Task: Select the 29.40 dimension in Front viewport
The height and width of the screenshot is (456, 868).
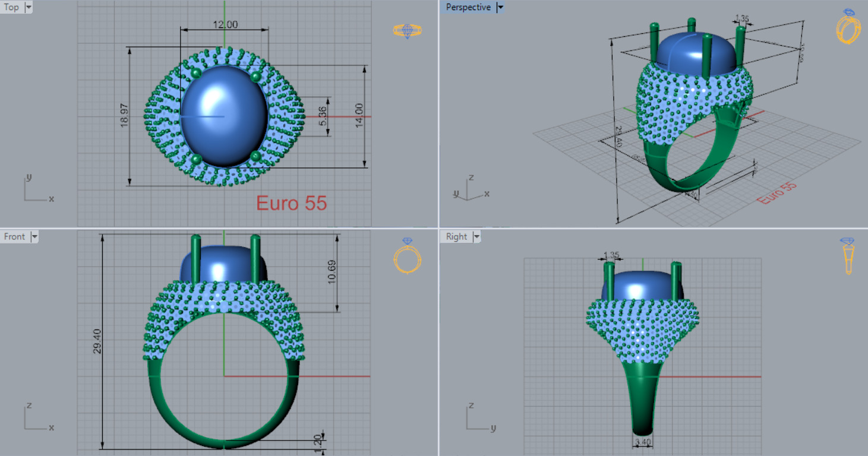Action: [97, 342]
